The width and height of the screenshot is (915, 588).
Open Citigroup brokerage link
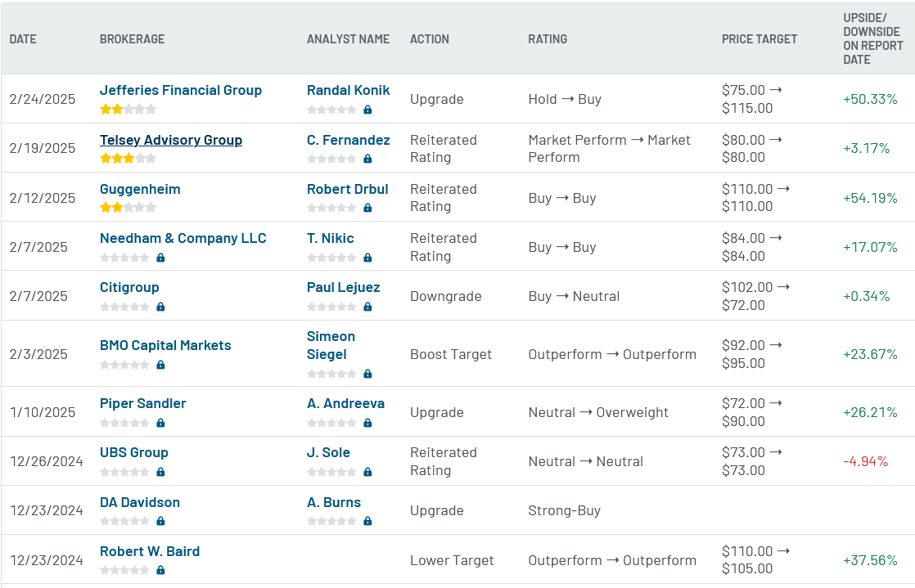129,287
